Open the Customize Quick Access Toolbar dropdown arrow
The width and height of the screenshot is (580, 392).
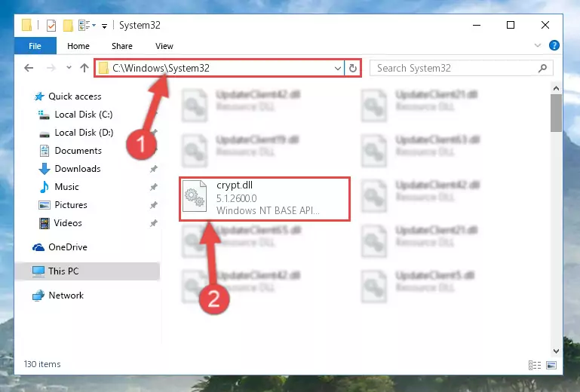coord(105,26)
